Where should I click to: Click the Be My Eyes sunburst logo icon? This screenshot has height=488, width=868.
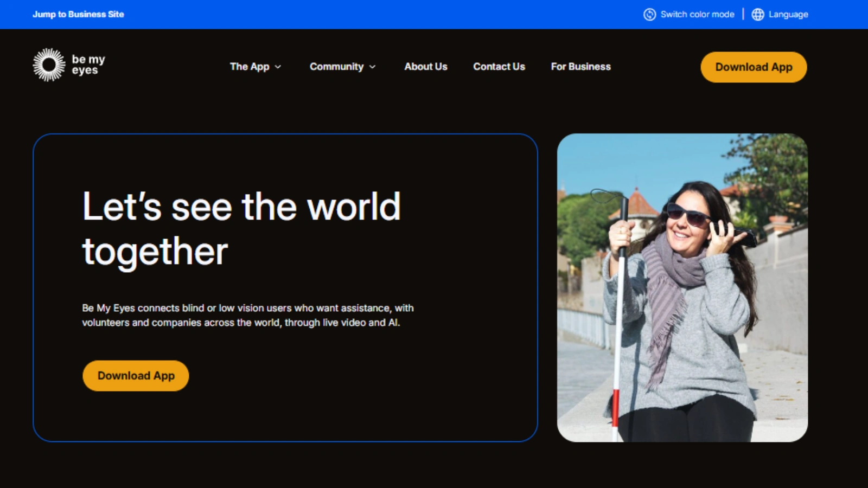point(49,65)
